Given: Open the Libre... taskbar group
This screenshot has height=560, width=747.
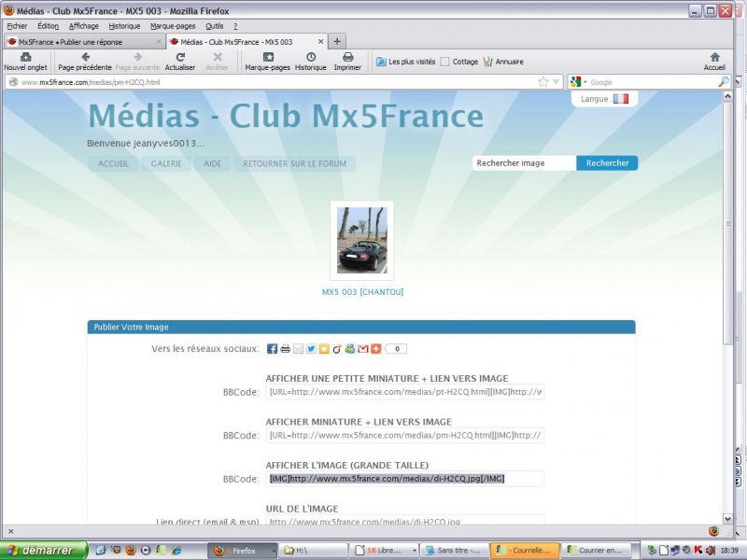Looking at the screenshot, I should point(384,551).
